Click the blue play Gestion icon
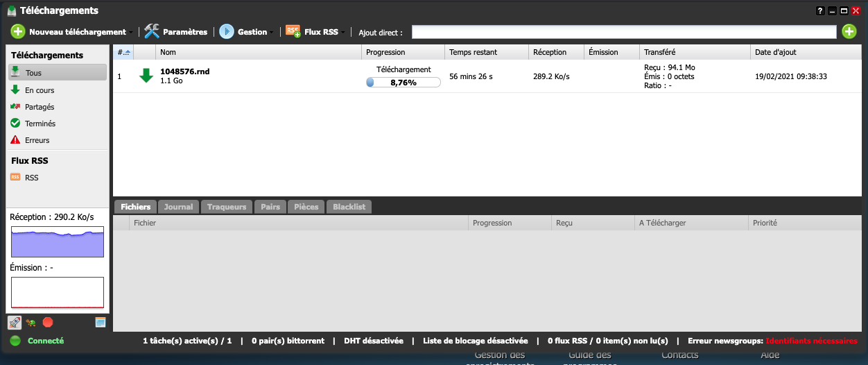 tap(227, 31)
